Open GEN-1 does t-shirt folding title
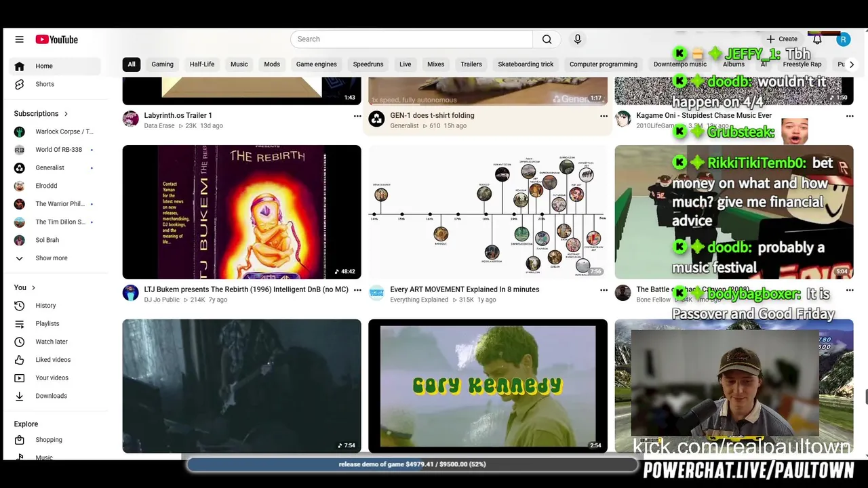868x488 pixels. [432, 115]
